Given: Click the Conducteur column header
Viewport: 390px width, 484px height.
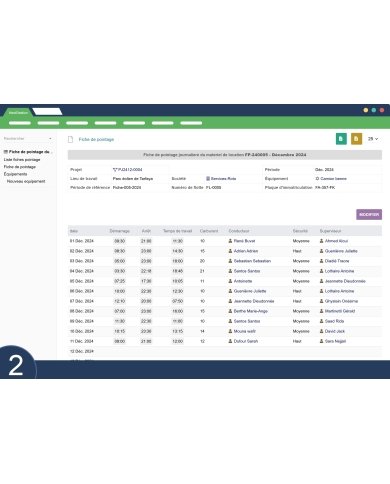Looking at the screenshot, I should pyautogui.click(x=239, y=231).
